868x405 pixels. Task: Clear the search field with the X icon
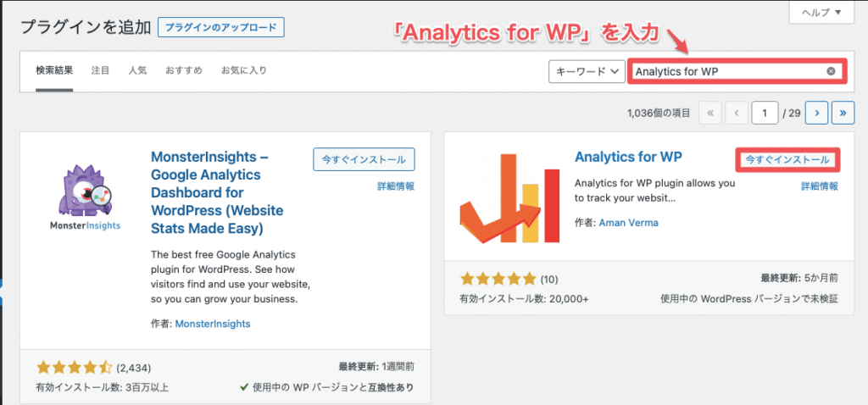click(831, 71)
